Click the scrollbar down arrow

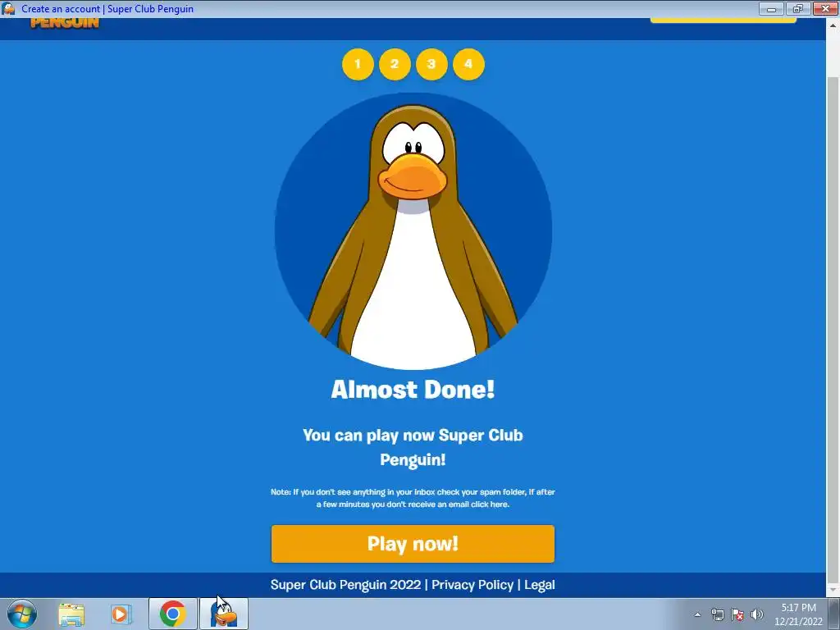pyautogui.click(x=833, y=591)
